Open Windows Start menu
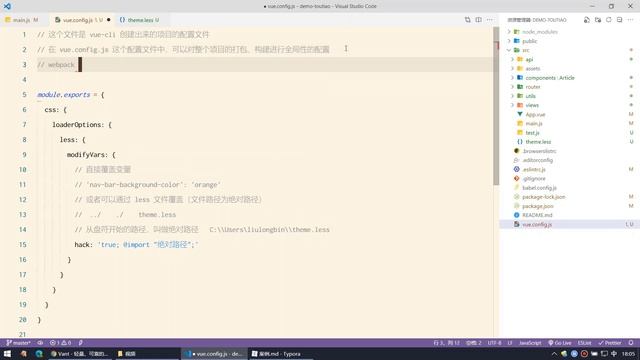The image size is (640, 360). point(7,354)
